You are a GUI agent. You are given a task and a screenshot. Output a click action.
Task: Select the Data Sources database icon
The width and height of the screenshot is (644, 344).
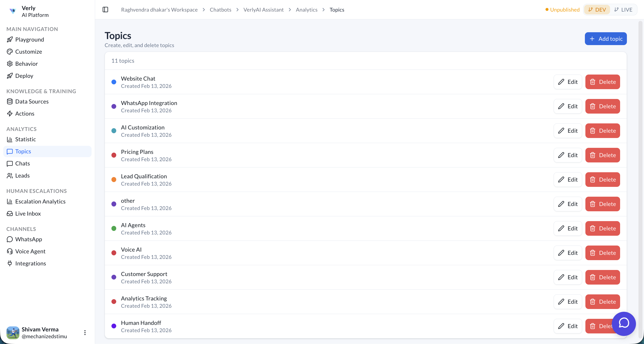pyautogui.click(x=10, y=101)
